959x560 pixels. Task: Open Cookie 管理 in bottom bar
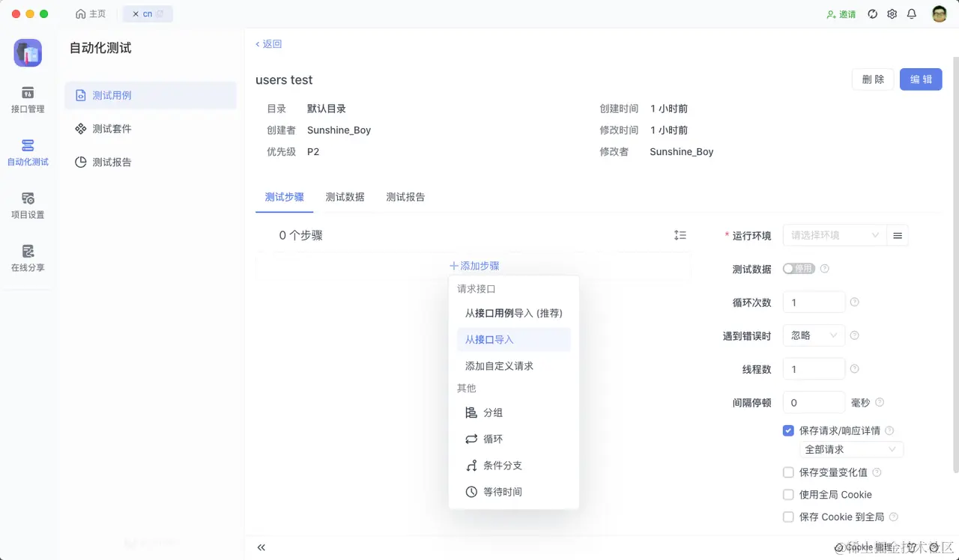(x=863, y=548)
